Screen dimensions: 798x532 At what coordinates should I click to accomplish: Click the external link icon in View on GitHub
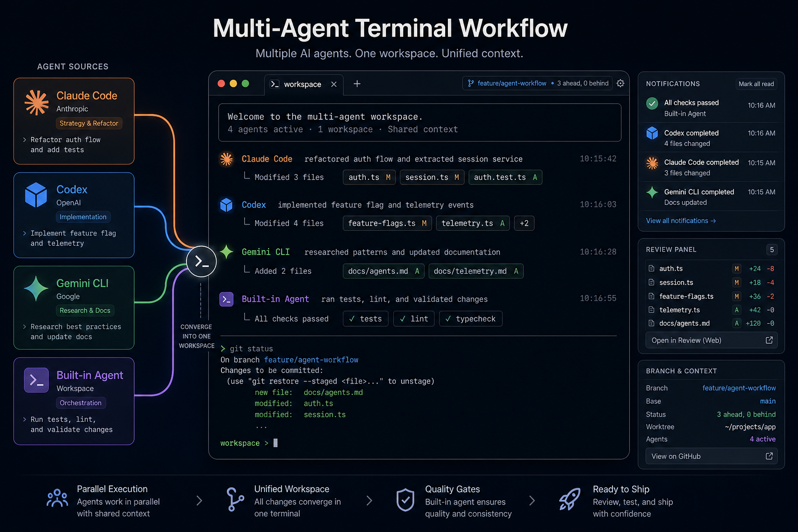coord(769,456)
